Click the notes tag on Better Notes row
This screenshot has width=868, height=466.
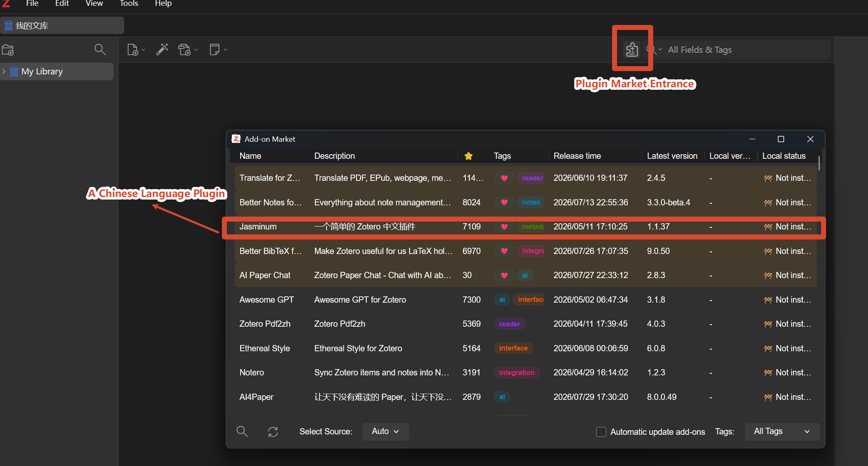531,202
